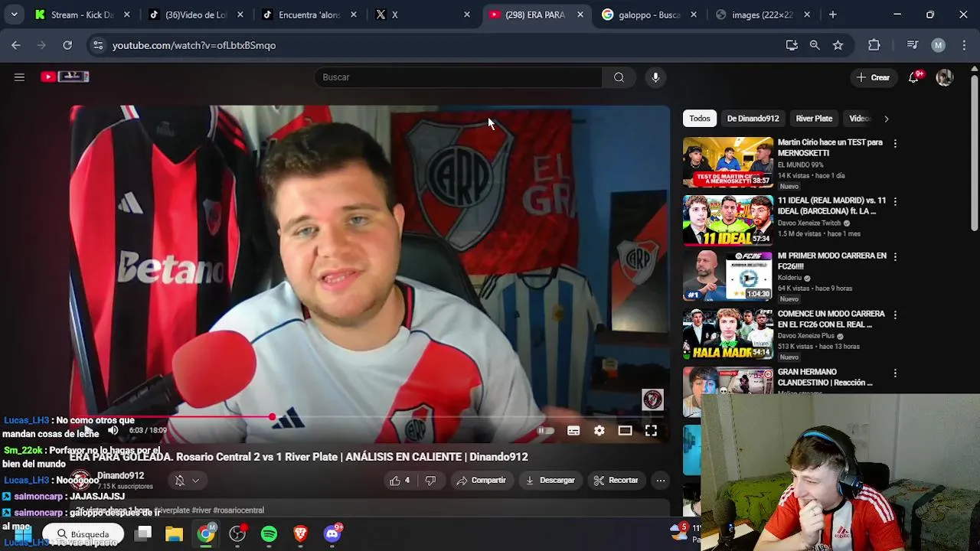The width and height of the screenshot is (980, 551).
Task: Open the YouTube notifications bell
Action: [x=913, y=77]
